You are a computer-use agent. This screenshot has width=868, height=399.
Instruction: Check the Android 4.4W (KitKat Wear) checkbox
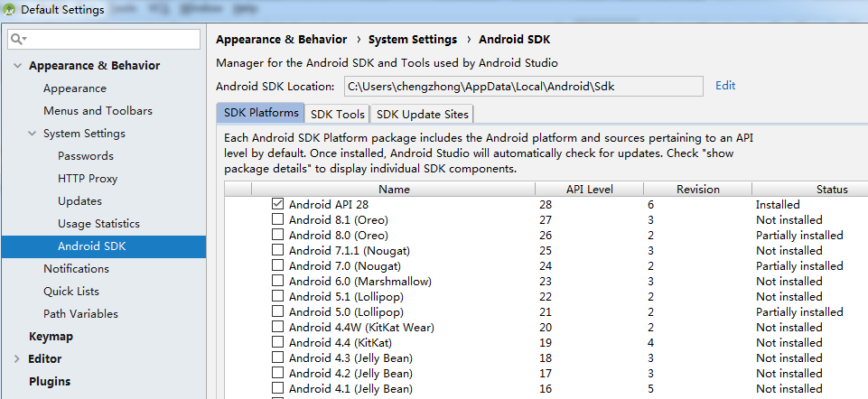point(278,327)
